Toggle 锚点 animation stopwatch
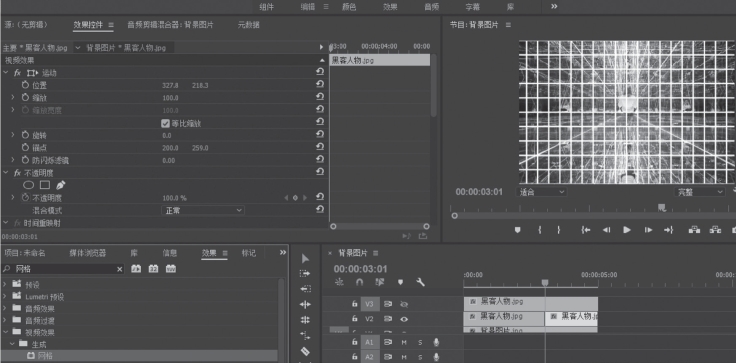 point(25,147)
